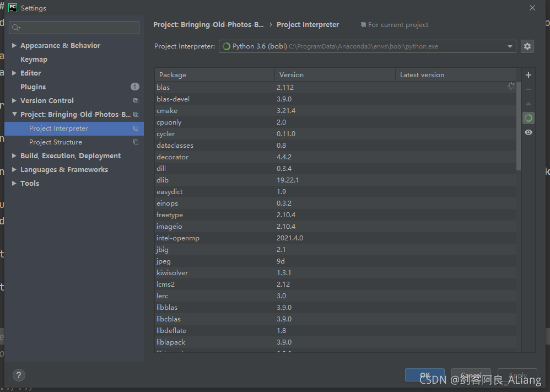
Task: Click the Project breadcrumb link in header
Action: 208,25
